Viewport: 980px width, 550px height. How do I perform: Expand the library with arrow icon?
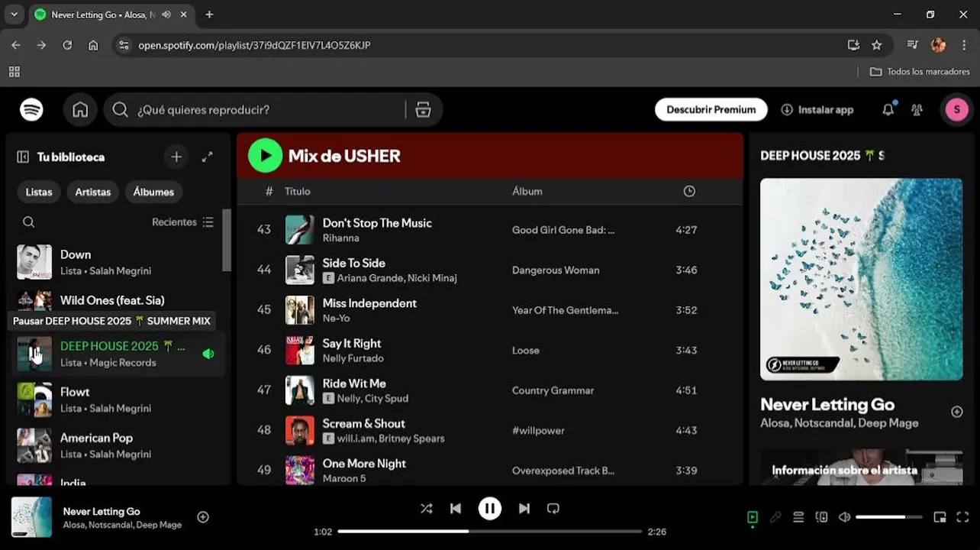207,157
